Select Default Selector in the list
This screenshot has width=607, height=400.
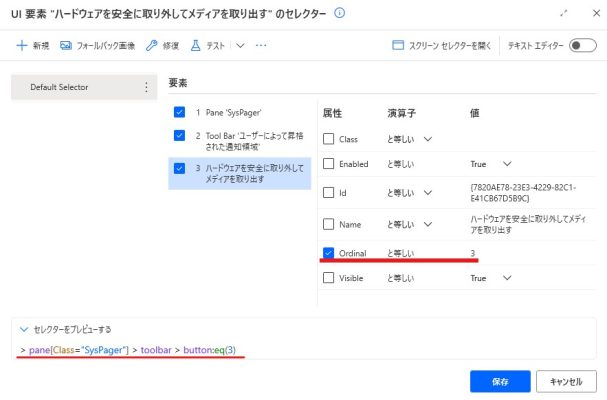59,88
